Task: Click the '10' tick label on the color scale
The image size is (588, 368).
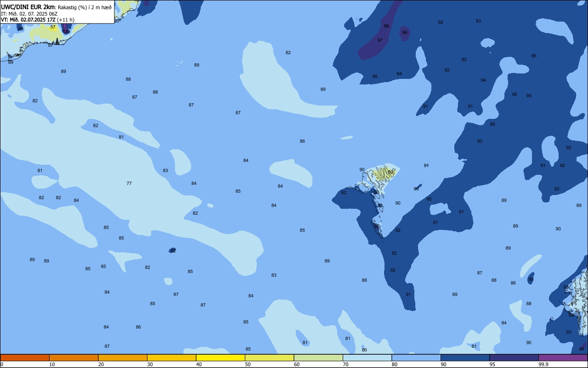Action: (x=52, y=364)
